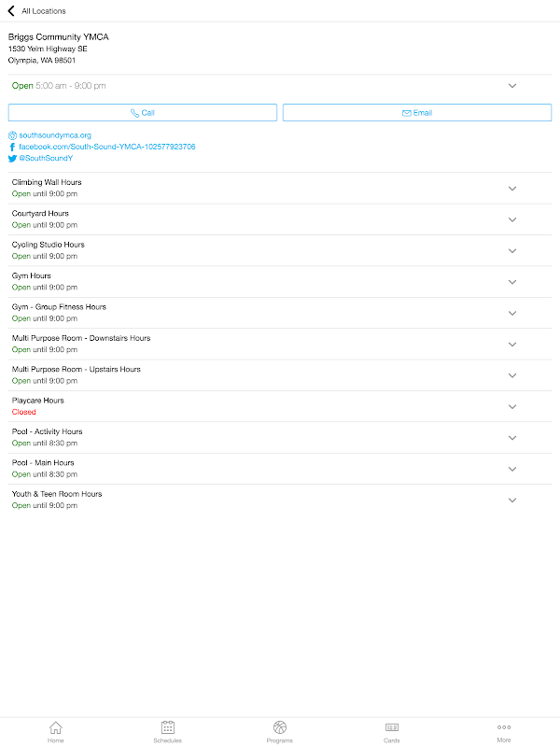Tap the Call button
Viewport: 560px width, 747px height.
(x=143, y=113)
